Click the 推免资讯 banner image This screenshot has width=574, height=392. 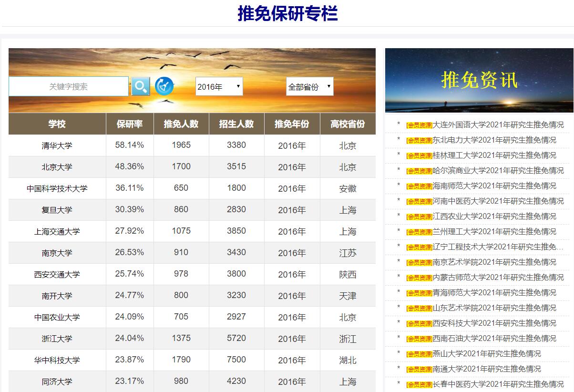(479, 80)
